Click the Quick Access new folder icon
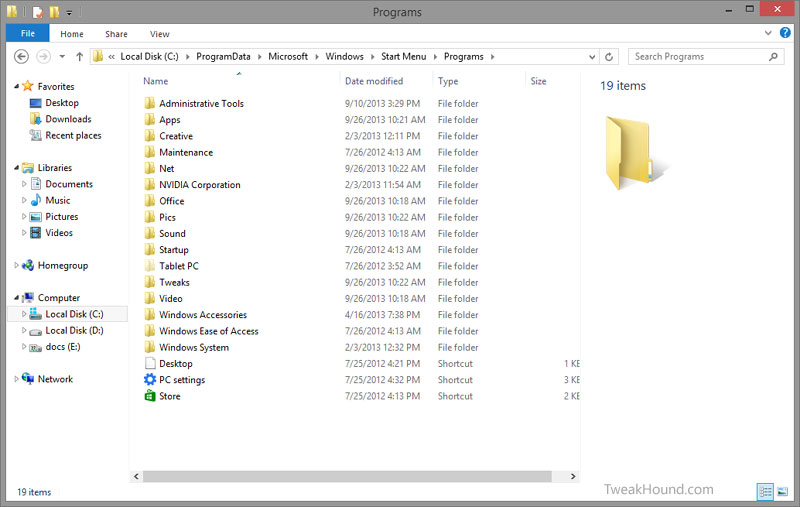 pos(54,11)
